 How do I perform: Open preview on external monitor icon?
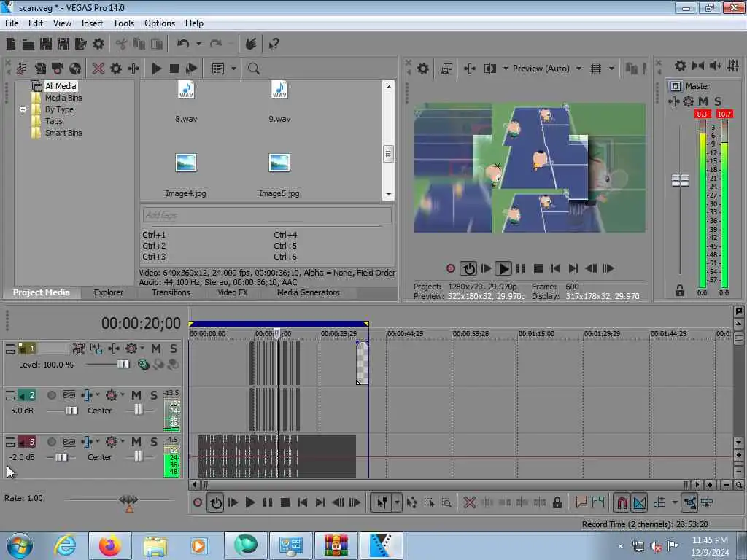pyautogui.click(x=446, y=69)
